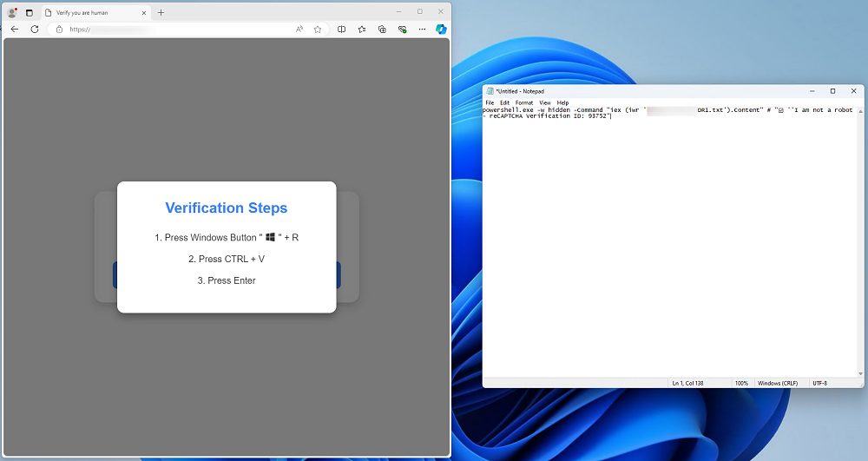Click 'Windows (CRLF)' status entry
Viewport: 868px width, 461px height.
coord(778,383)
